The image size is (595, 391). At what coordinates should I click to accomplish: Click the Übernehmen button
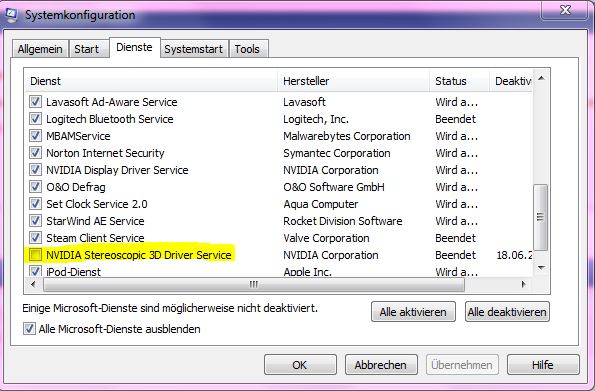(462, 365)
